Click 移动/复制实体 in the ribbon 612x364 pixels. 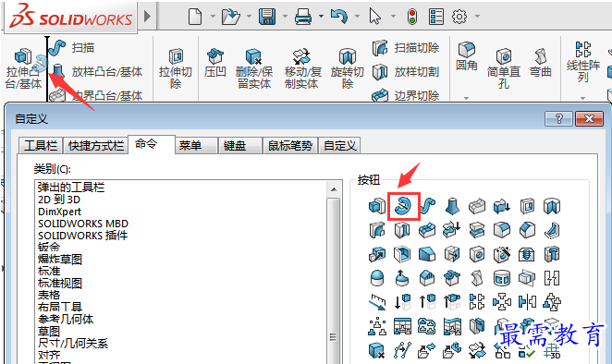point(303,68)
